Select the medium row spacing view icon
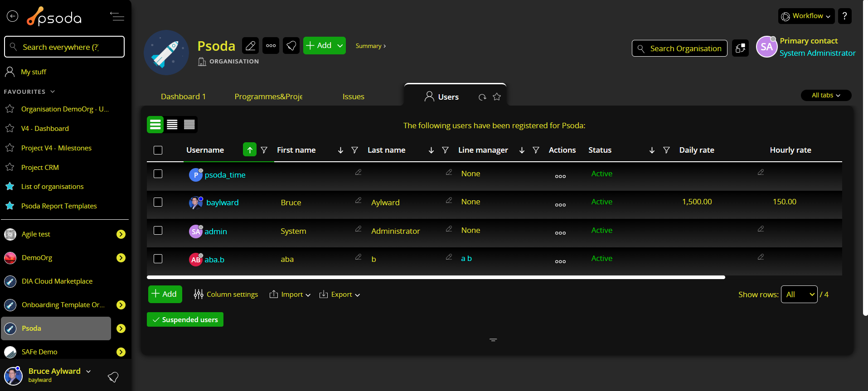The height and width of the screenshot is (391, 868). click(172, 124)
